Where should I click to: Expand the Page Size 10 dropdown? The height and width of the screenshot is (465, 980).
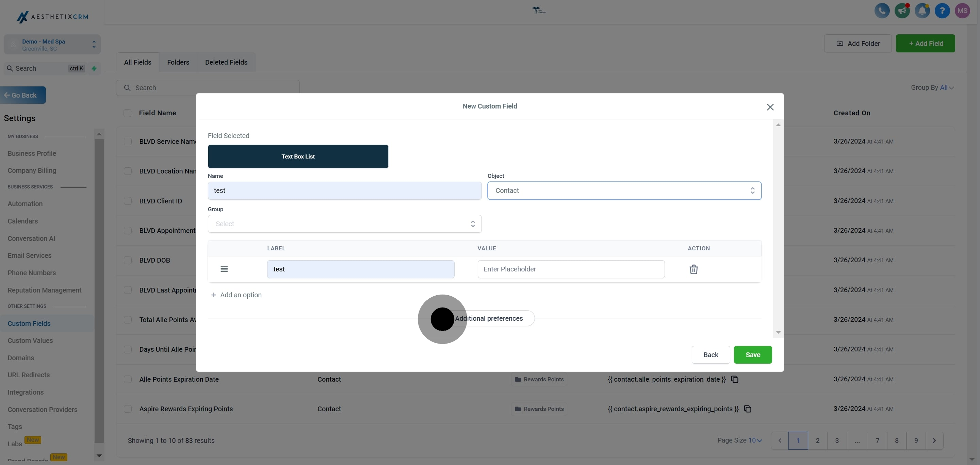(755, 440)
